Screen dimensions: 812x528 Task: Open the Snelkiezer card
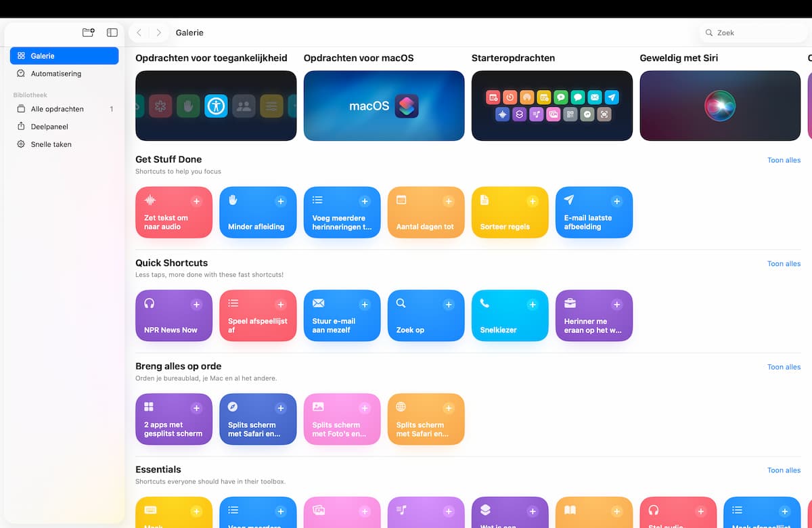click(510, 315)
